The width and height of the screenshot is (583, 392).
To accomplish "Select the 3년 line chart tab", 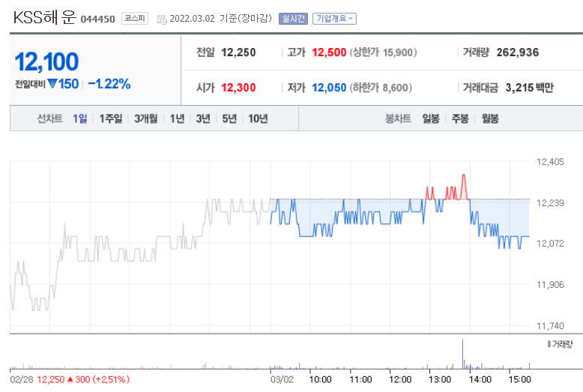I will click(x=203, y=118).
